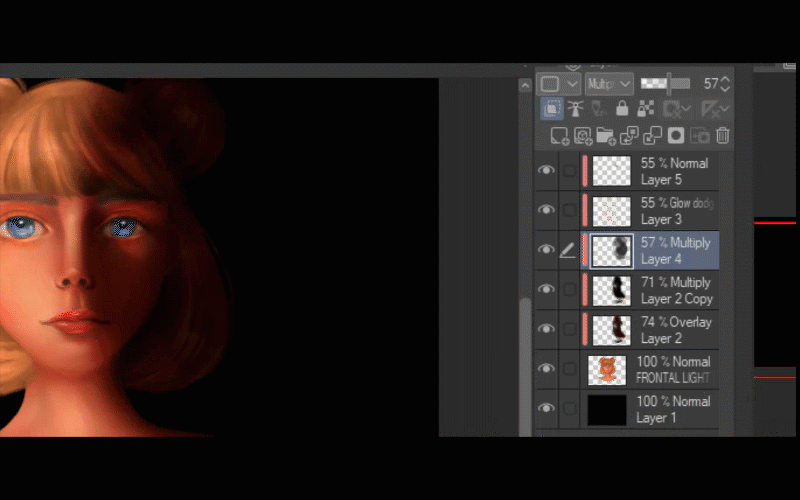
Task: Click the Lock Layer padlock icon
Action: click(621, 109)
